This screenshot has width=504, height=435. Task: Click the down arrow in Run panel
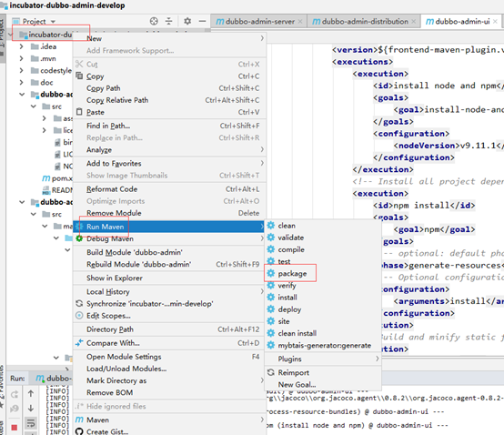(x=31, y=409)
